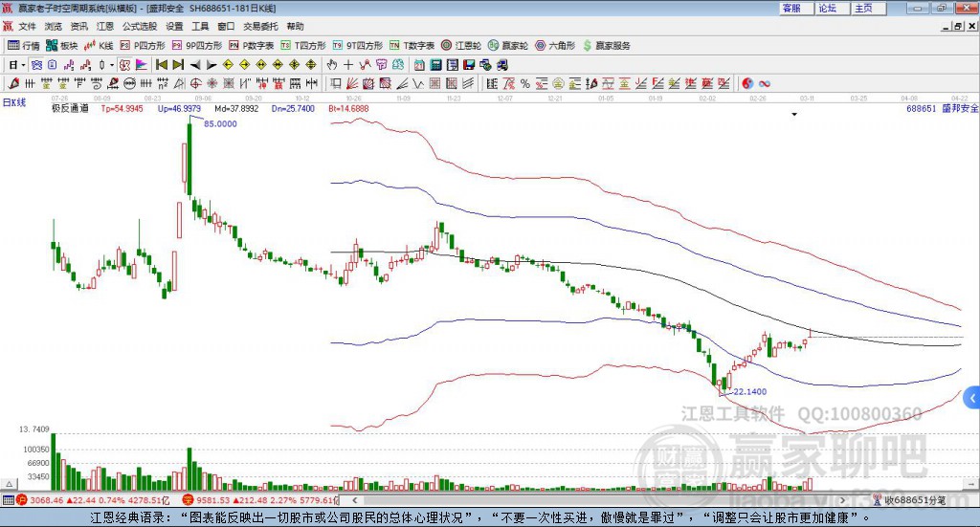Open the 板块 sector view

[x=61, y=46]
